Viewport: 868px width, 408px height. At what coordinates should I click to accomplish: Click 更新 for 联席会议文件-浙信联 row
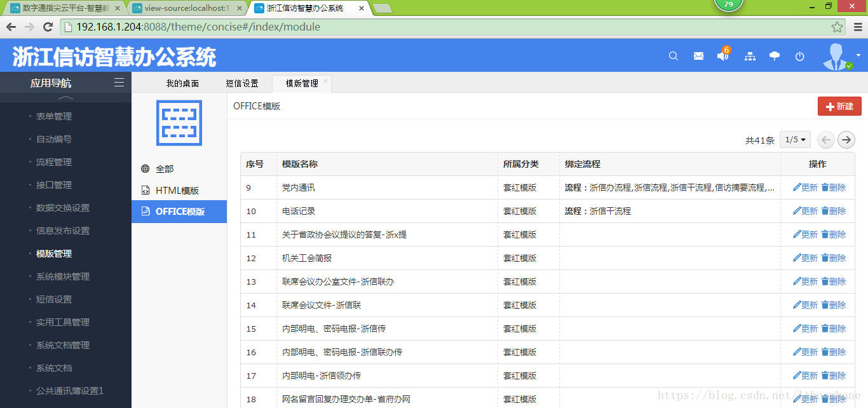(x=805, y=305)
